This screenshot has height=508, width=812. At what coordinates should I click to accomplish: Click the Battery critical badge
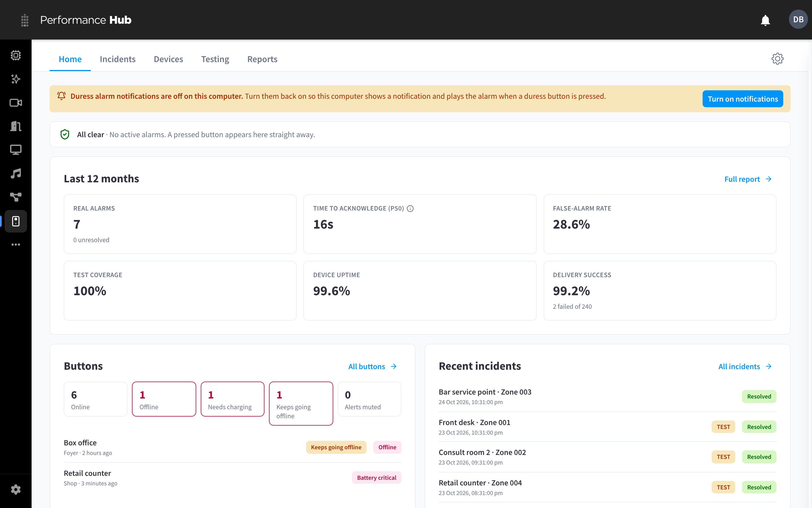[376, 478]
